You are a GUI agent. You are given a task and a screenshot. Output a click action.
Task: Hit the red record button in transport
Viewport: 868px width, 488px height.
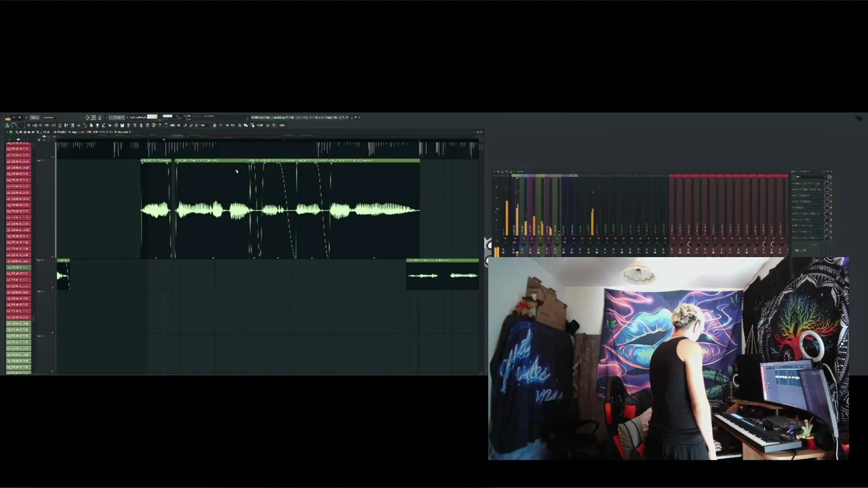click(x=26, y=117)
